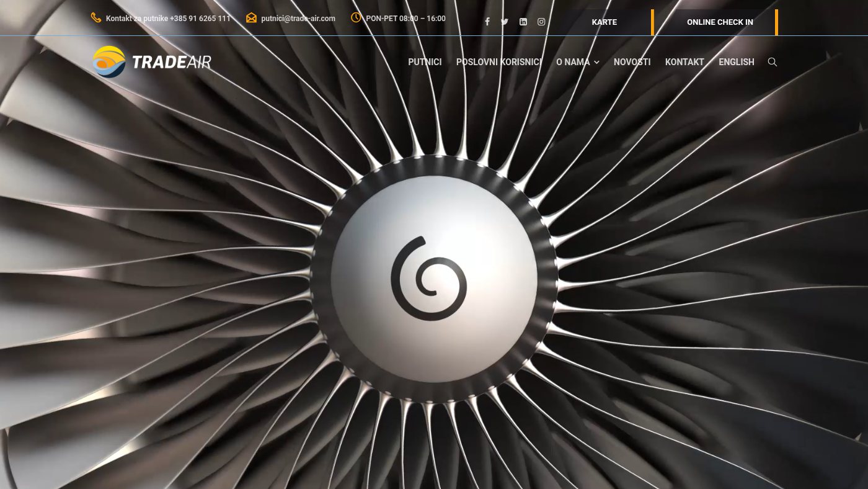The width and height of the screenshot is (868, 489).
Task: Open the Twitter social icon
Action: 505,22
